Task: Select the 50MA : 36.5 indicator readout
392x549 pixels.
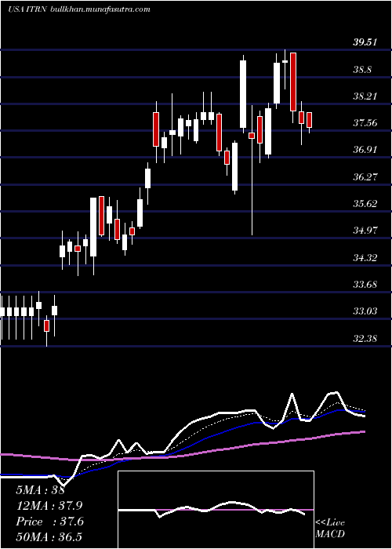Action: coord(49,537)
